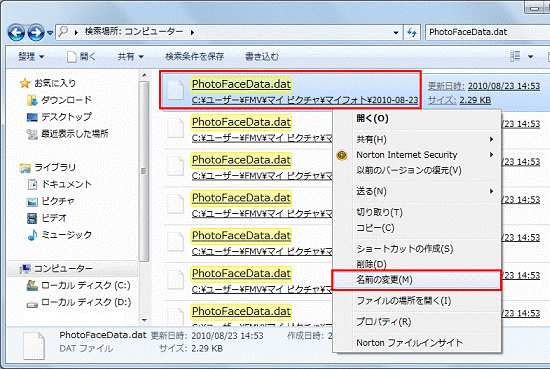Click 検索条件を保存 in the toolbar

(x=195, y=56)
